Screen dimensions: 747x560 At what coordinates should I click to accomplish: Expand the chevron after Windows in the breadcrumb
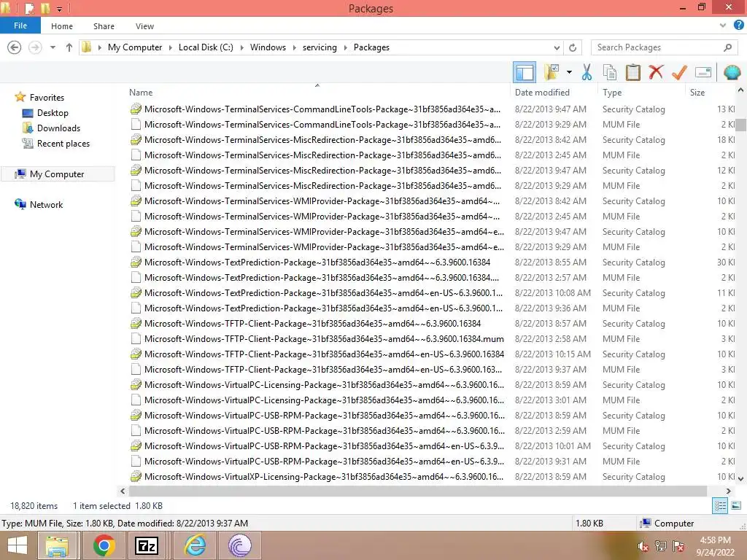(294, 47)
